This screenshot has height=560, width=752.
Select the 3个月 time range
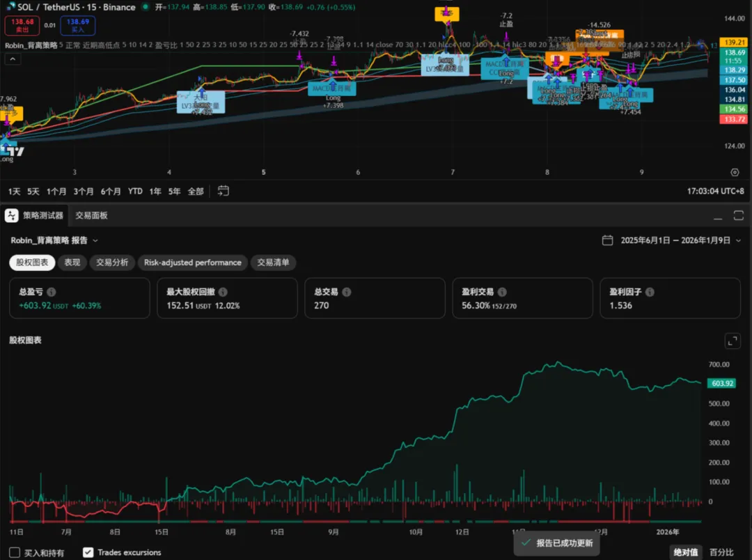click(x=84, y=191)
